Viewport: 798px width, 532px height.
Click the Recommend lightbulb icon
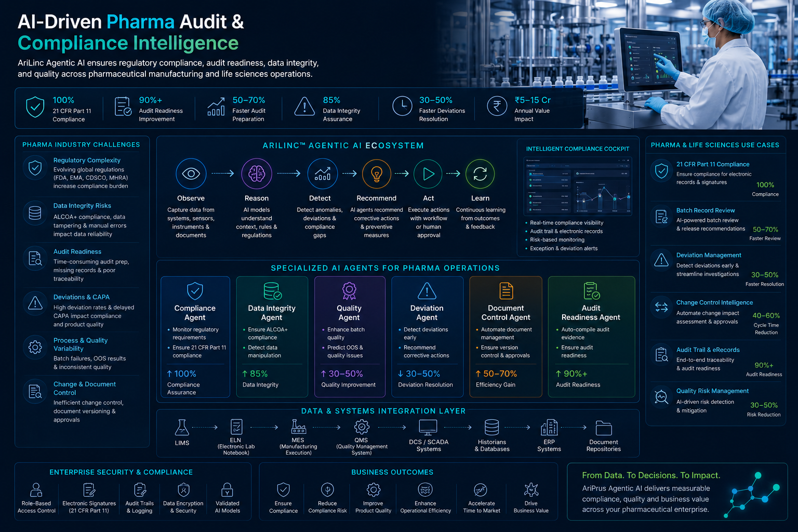[x=376, y=174]
